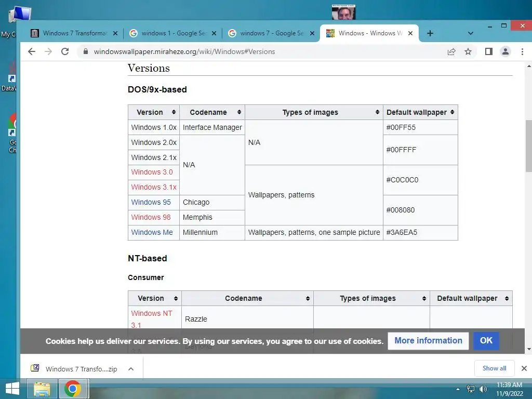Click the page vertical scrollbar thumb
The width and height of the screenshot is (532, 399).
point(528,146)
